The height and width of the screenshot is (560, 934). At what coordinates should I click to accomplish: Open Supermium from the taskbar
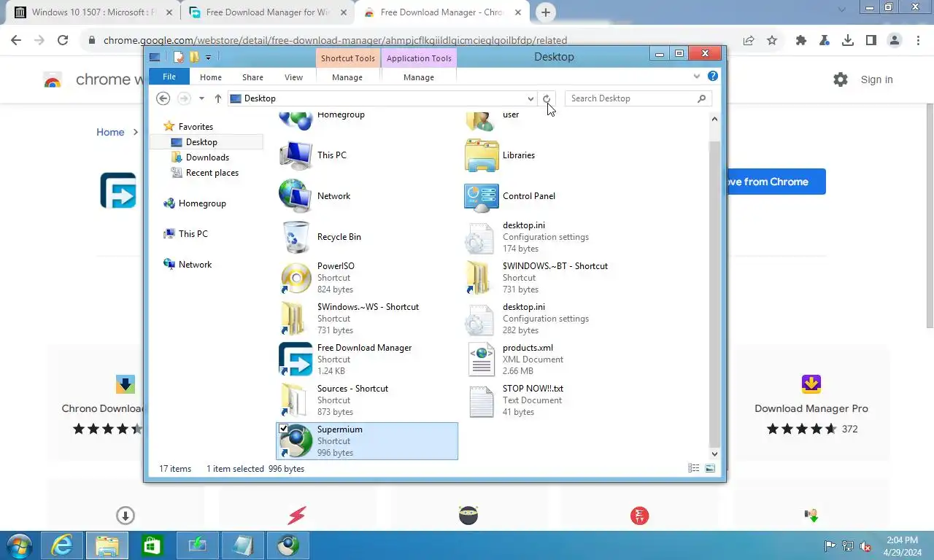(x=288, y=545)
